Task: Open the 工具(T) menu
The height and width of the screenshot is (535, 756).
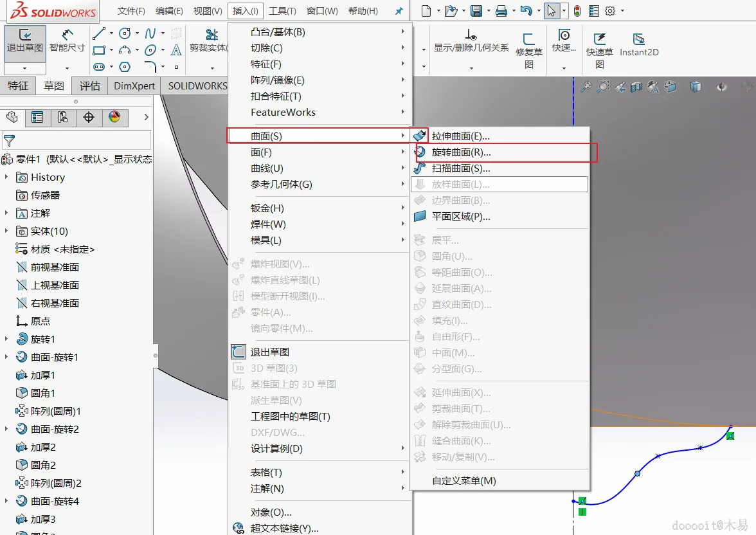Action: tap(283, 11)
